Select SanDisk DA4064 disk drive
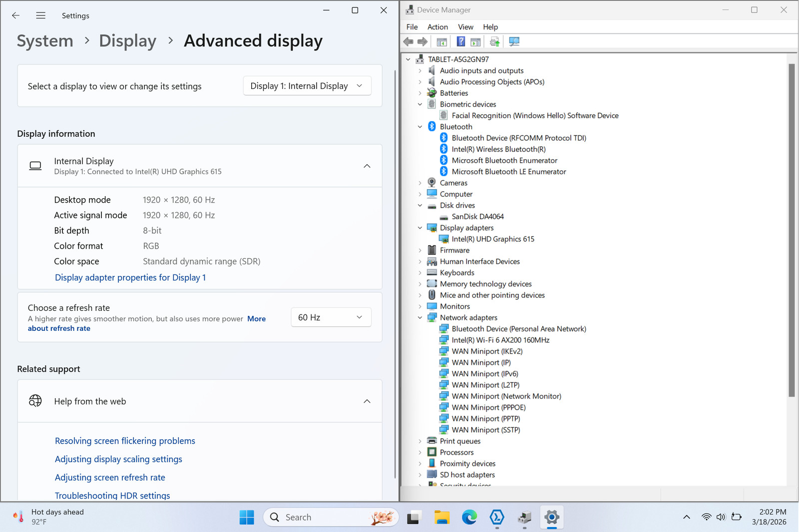 tap(478, 217)
